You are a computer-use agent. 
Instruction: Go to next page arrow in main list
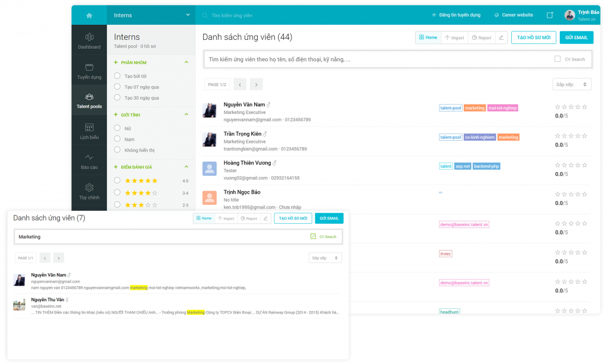tap(256, 84)
